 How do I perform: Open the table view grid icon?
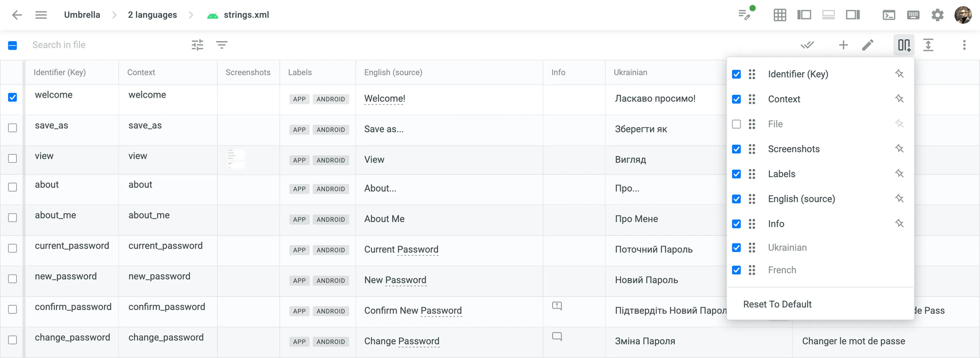pyautogui.click(x=779, y=15)
